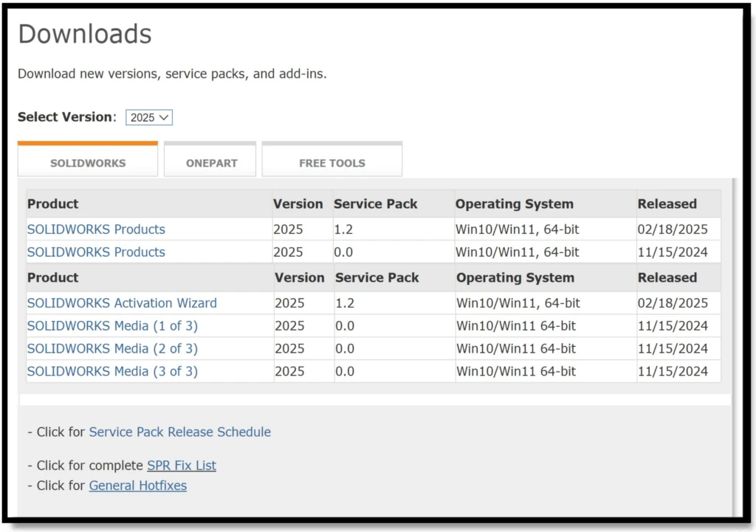Screen dimensions: 756x532
Task: Switch to the SOLIDWORKS tab
Action: (x=88, y=163)
